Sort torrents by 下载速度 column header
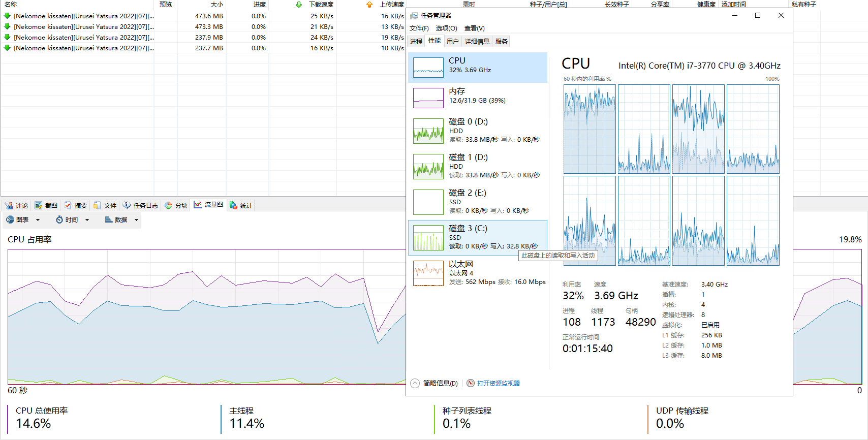 click(x=321, y=5)
